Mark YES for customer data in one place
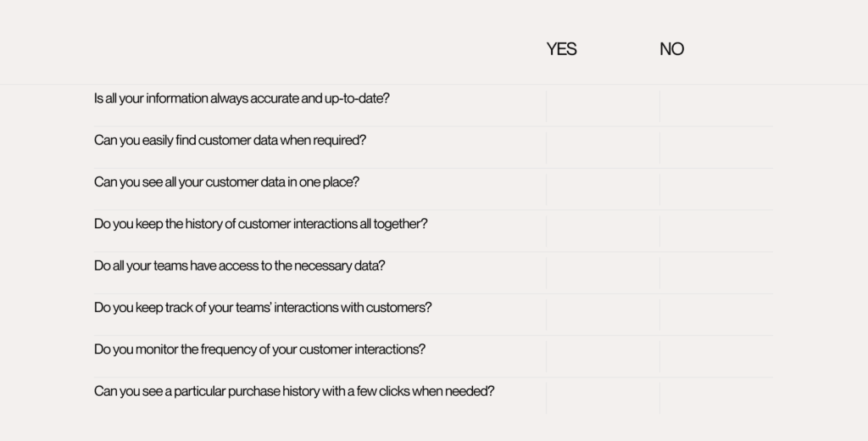868x441 pixels. coord(603,189)
